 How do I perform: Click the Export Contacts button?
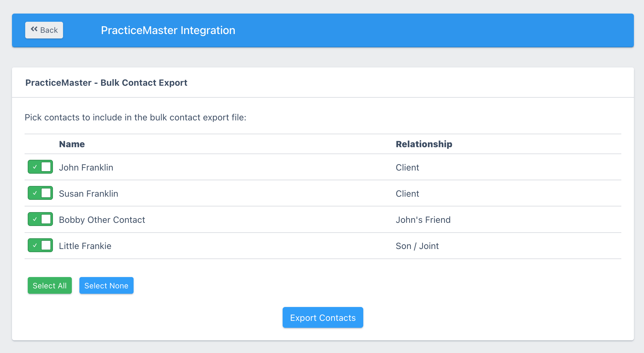(323, 317)
